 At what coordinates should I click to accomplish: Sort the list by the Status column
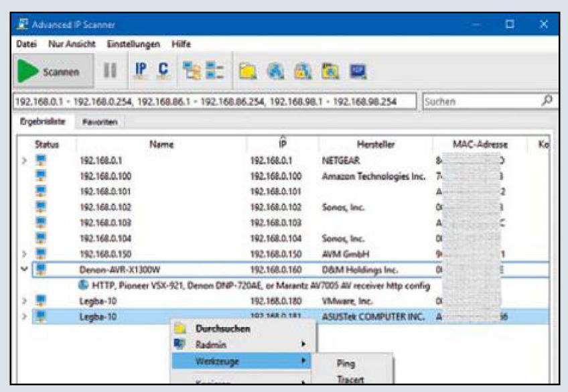pyautogui.click(x=47, y=145)
